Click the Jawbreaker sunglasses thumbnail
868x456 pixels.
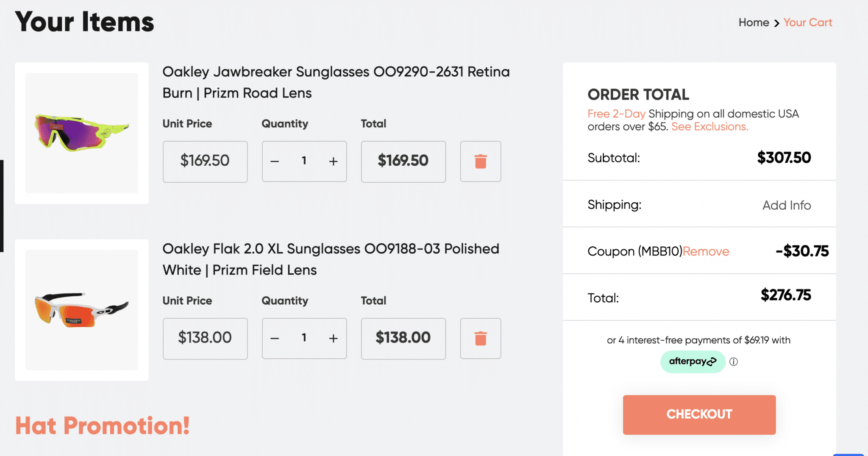point(81,133)
